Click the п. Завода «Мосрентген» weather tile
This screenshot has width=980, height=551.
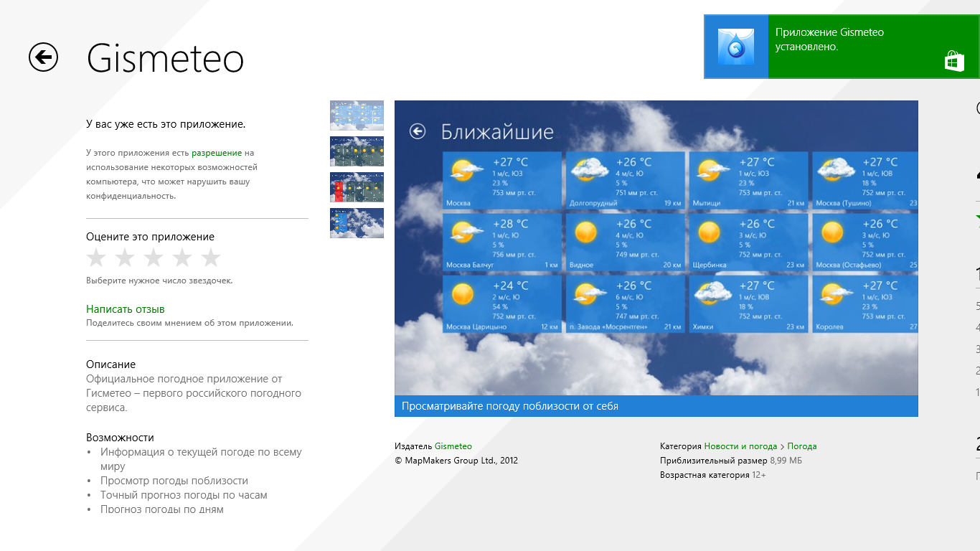[x=626, y=303]
